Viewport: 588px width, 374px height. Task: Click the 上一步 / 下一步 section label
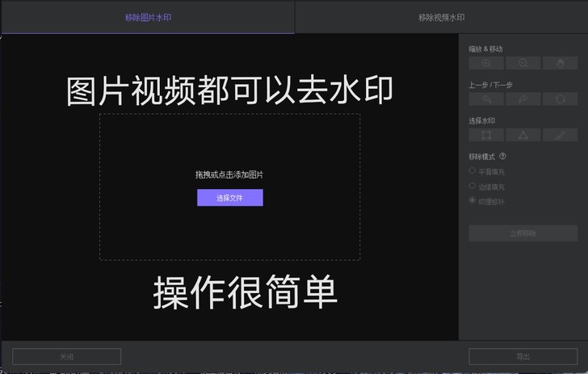coord(490,85)
